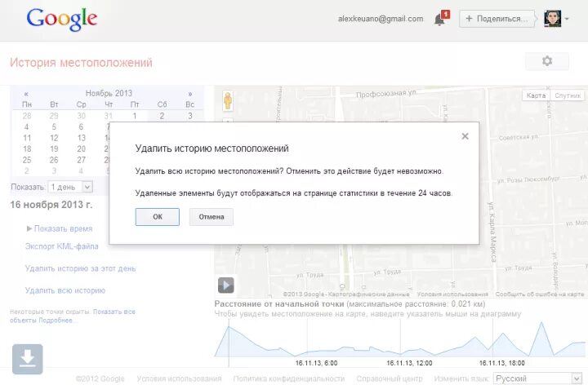Click the Поделиться share button
This screenshot has width=588, height=385.
(497, 19)
